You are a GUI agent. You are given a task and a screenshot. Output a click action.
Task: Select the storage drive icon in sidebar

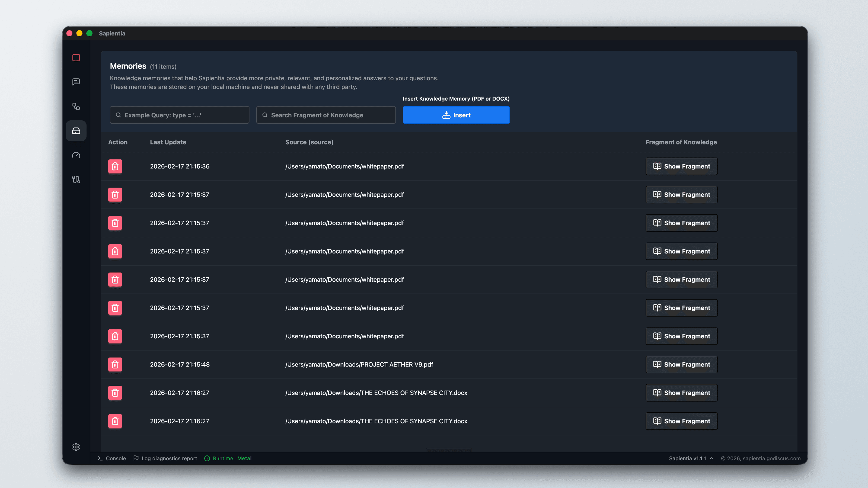pyautogui.click(x=76, y=131)
